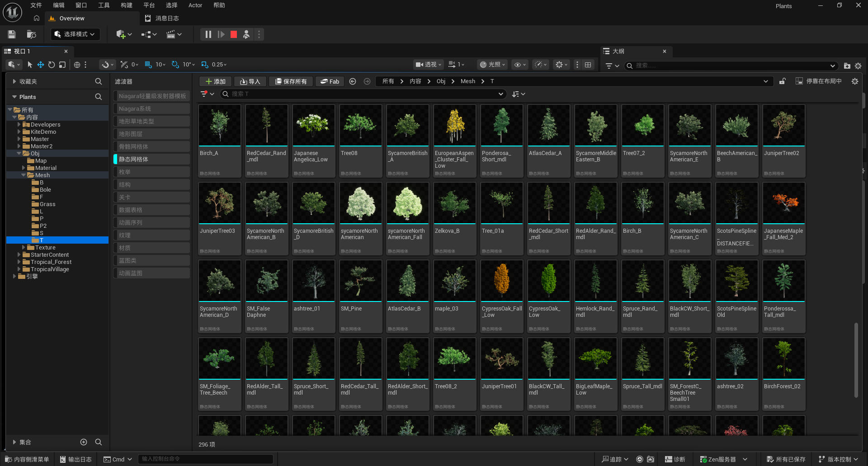Open the sort options icon

pyautogui.click(x=518, y=94)
